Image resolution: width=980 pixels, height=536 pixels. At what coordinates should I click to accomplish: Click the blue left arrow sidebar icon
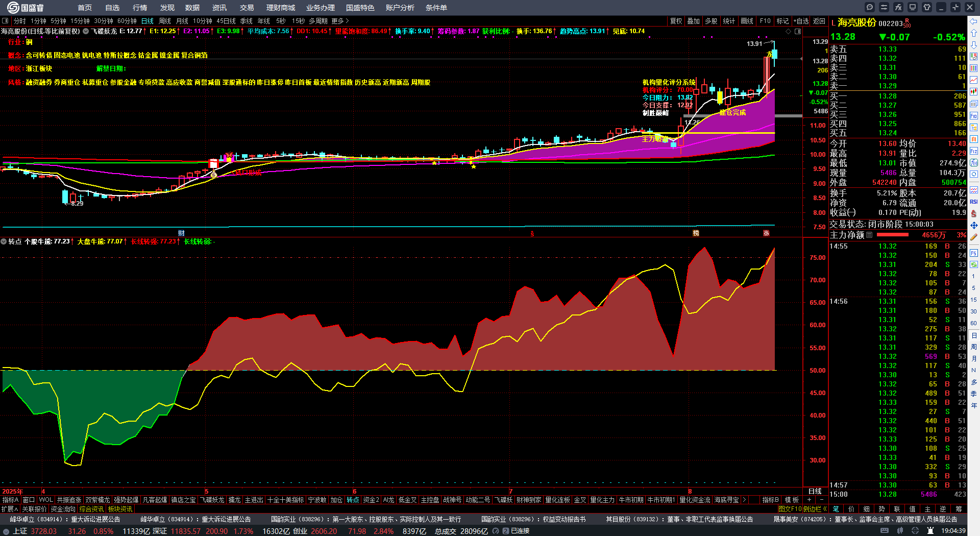974,21
